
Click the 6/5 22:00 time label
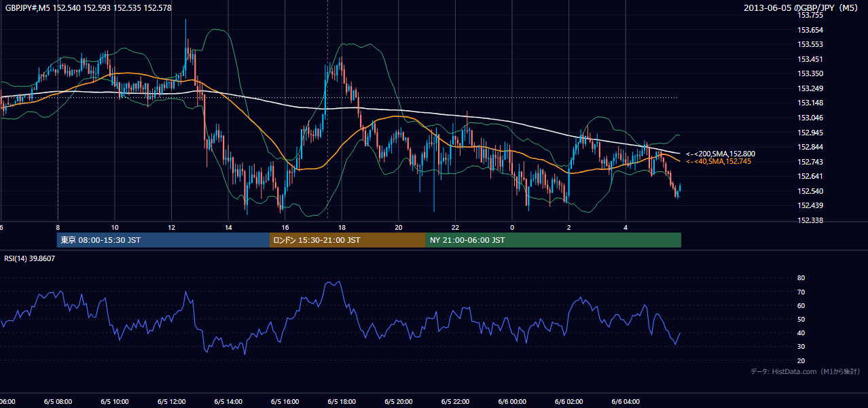coord(456,402)
